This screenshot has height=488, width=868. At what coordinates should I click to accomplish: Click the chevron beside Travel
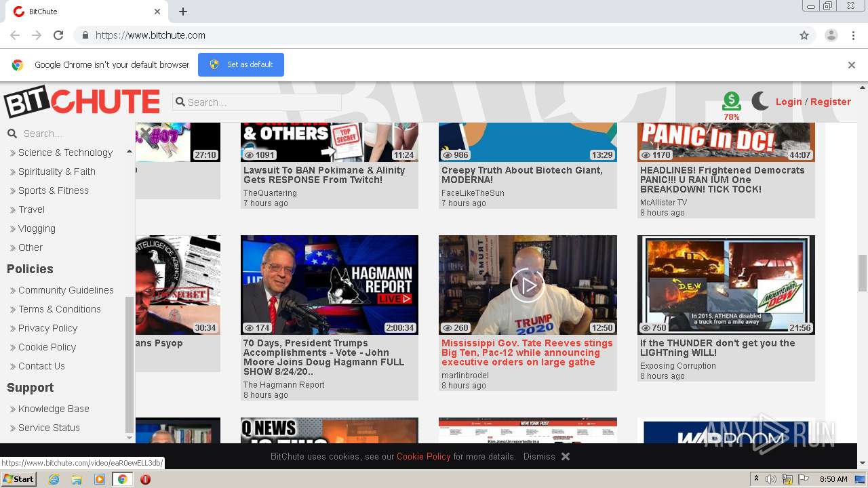click(13, 210)
